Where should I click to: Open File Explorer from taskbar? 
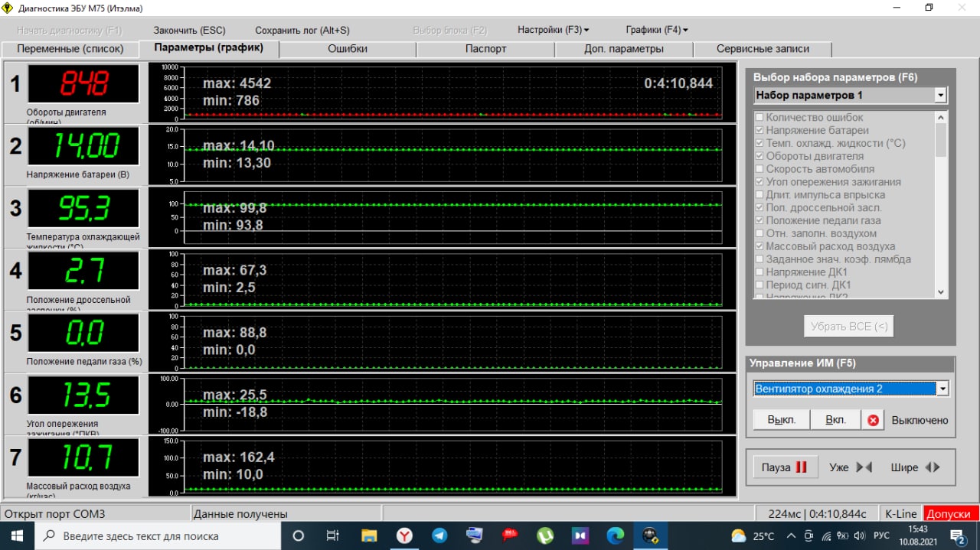click(x=369, y=535)
